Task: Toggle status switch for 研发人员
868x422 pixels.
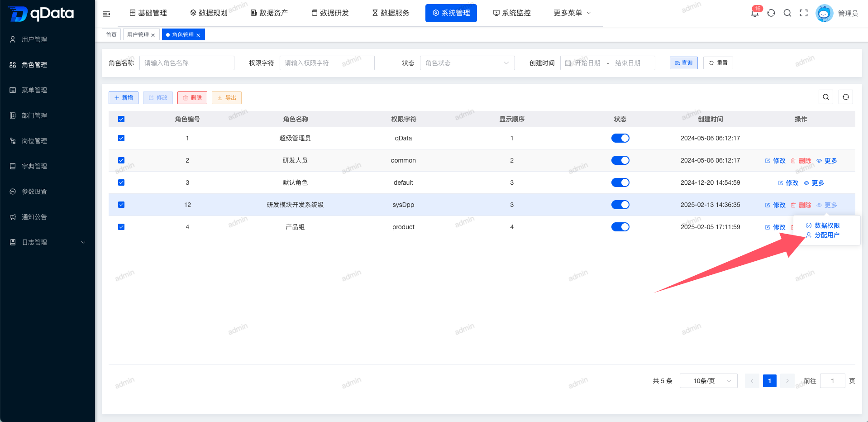Action: [x=620, y=160]
